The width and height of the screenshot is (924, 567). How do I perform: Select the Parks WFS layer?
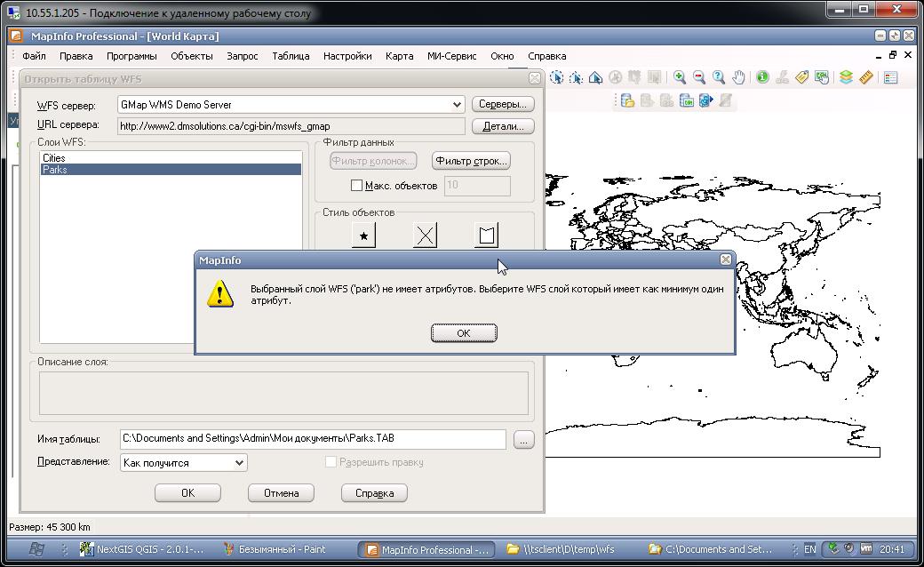(x=171, y=169)
